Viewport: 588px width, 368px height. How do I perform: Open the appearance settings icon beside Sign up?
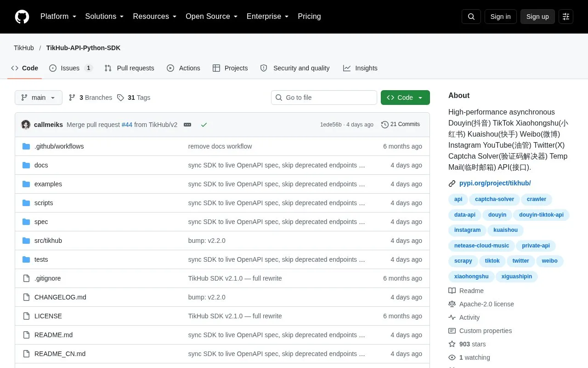click(x=566, y=17)
